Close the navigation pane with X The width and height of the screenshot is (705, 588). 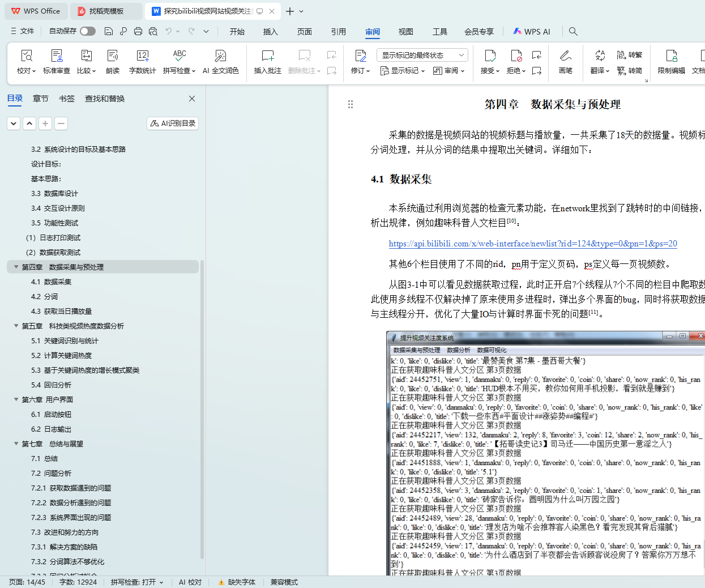[192, 99]
